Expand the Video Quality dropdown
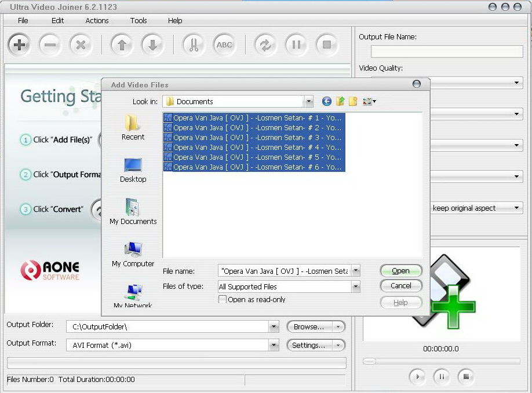This screenshot has height=393, width=532. (x=516, y=82)
